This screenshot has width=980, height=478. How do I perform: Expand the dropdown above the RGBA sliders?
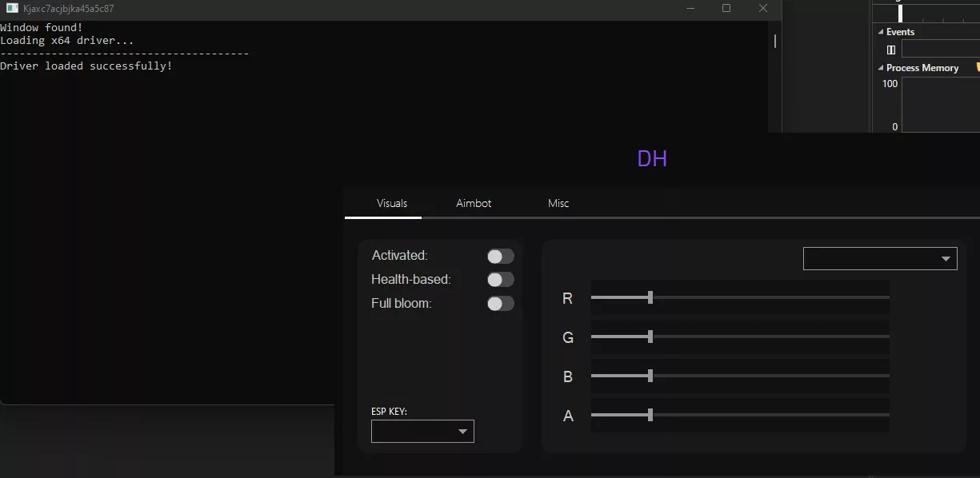click(x=880, y=258)
